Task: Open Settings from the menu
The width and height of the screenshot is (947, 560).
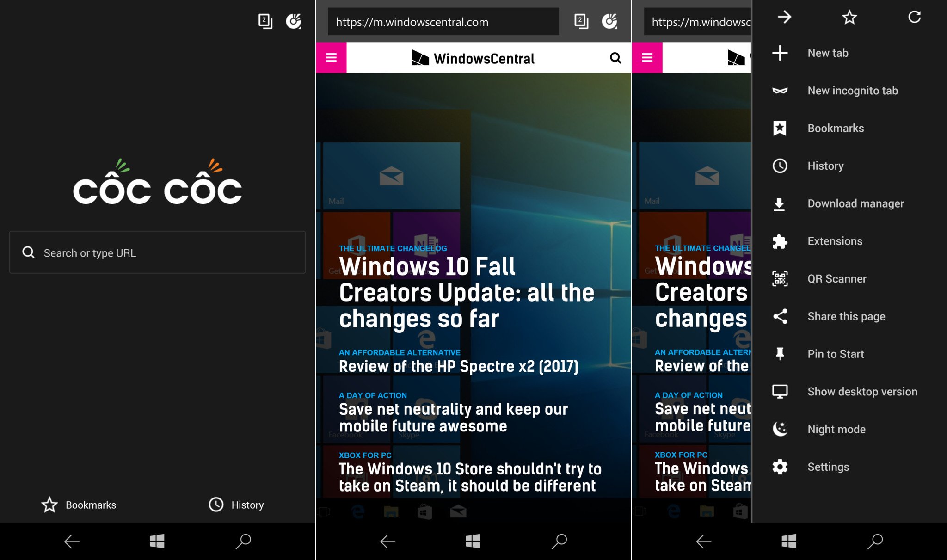Action: pos(827,466)
